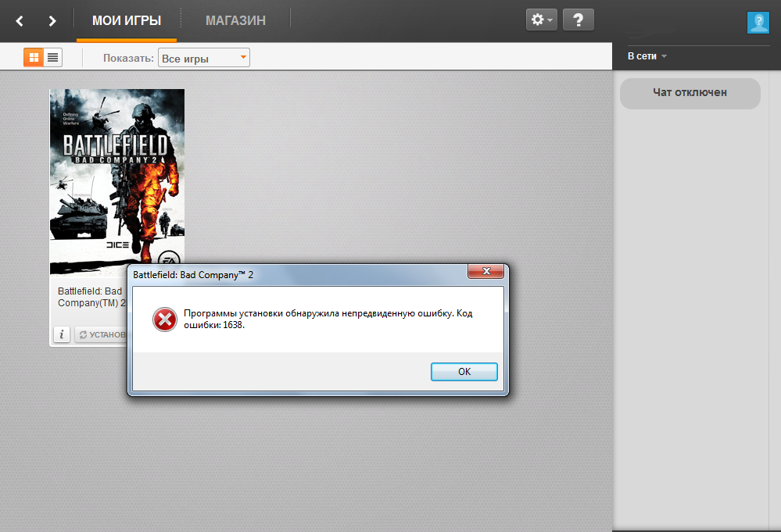Switch to grid view
The image size is (781, 532).
point(34,58)
